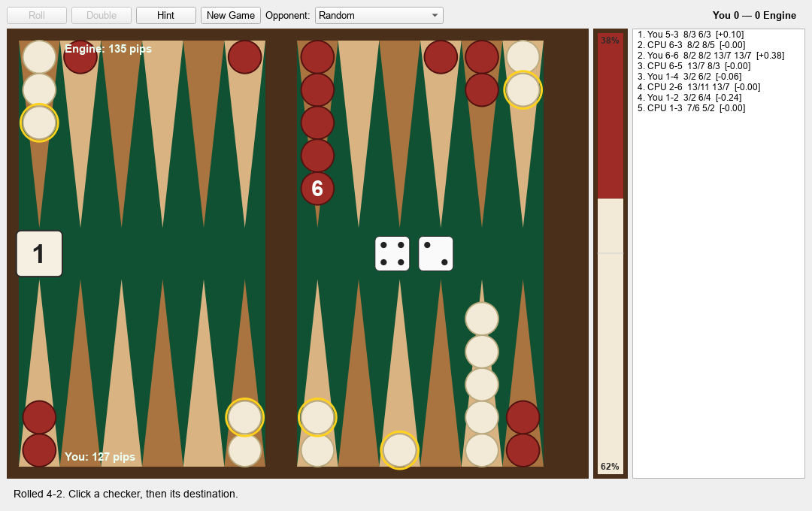Select highlighted white checker just right of the bar

tap(317, 417)
